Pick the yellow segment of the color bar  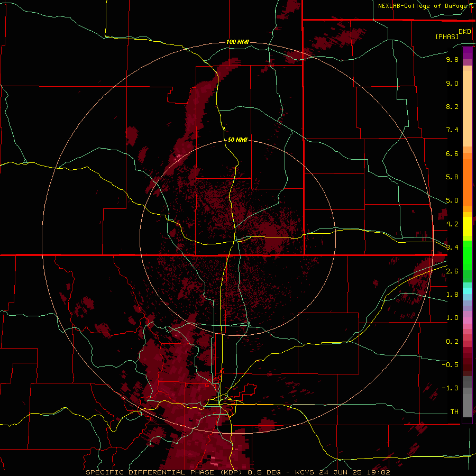(467, 226)
